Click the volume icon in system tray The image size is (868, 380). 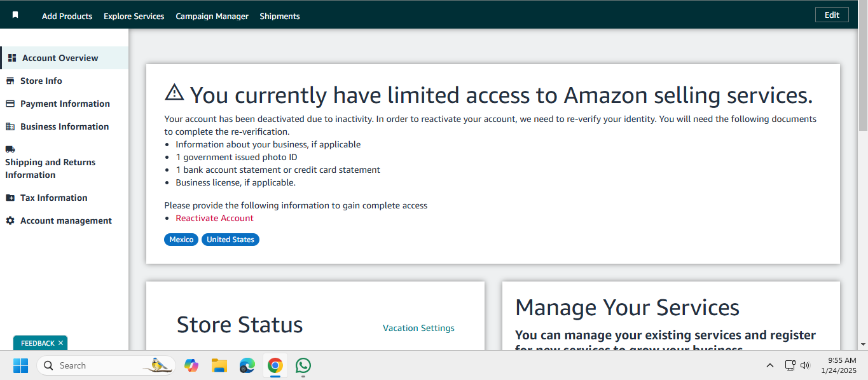point(805,365)
